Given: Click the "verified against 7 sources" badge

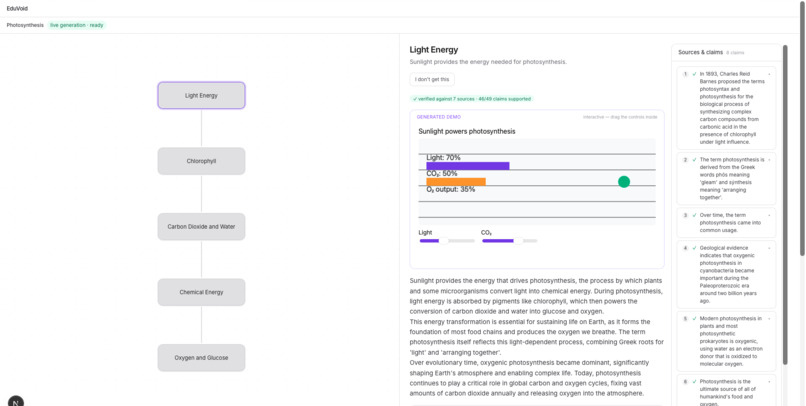Looking at the screenshot, I should (471, 99).
